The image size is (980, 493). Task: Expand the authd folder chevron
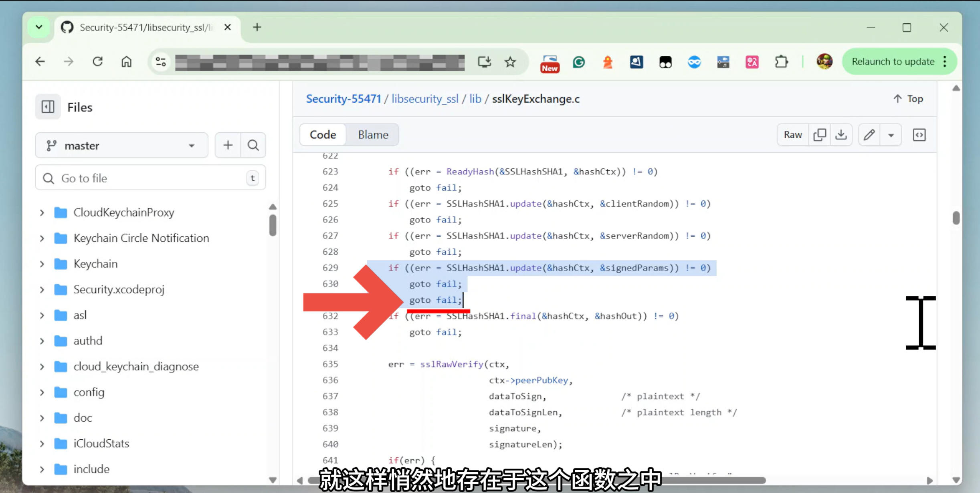(x=42, y=341)
